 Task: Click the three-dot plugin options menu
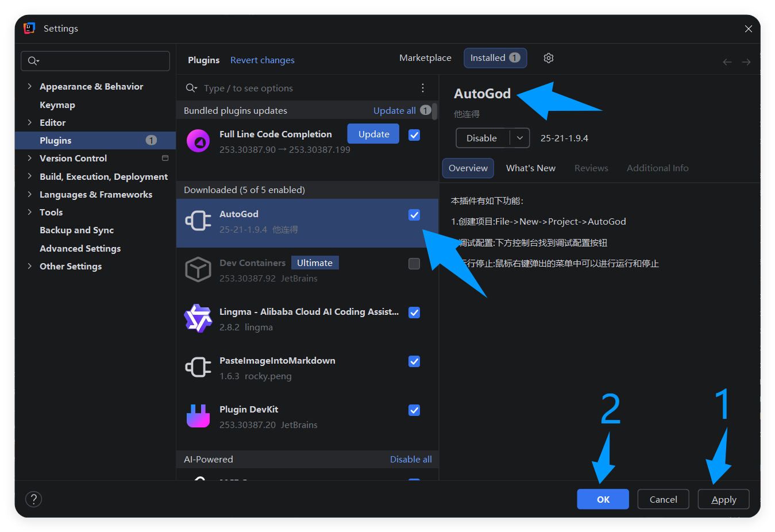[423, 88]
